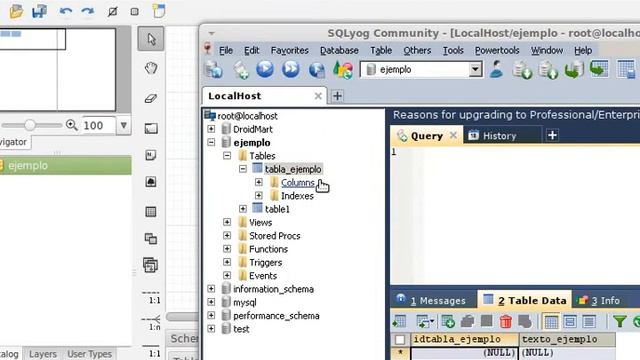Click the idtabla_ejemplo column header

tap(464, 339)
